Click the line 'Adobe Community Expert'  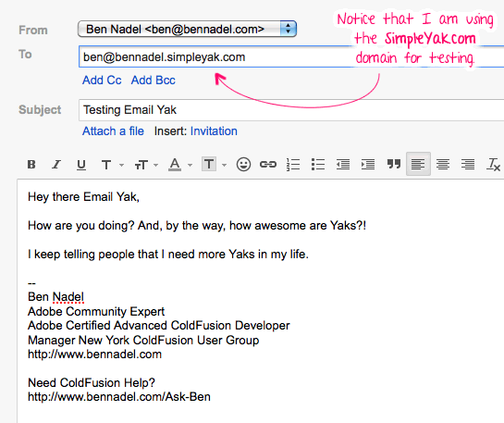[x=96, y=311]
